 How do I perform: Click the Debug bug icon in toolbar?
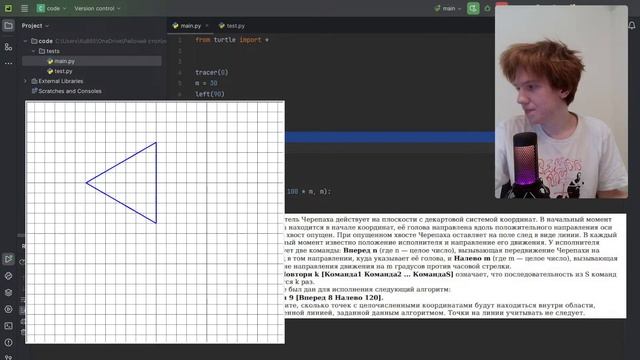[487, 8]
